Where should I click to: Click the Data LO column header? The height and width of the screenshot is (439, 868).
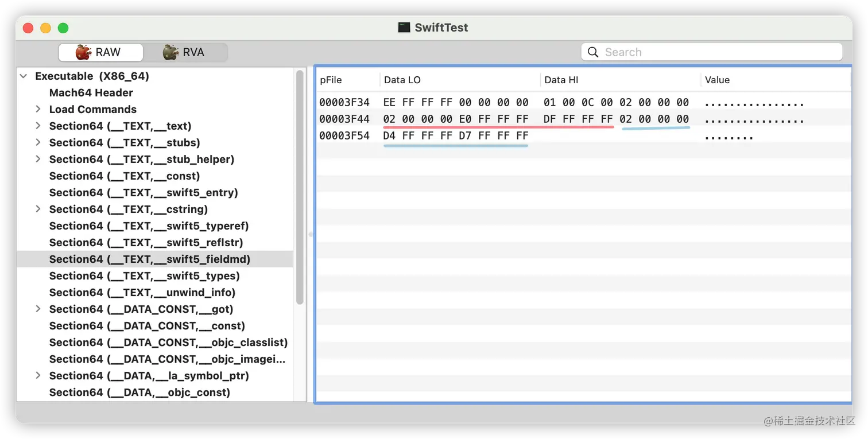tap(402, 80)
